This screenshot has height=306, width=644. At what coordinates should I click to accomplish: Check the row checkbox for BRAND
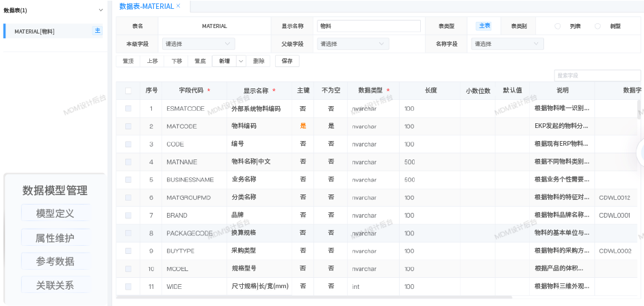[x=128, y=215]
